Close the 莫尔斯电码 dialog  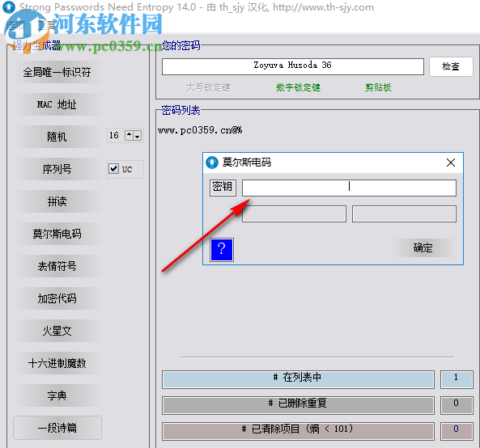tap(451, 163)
